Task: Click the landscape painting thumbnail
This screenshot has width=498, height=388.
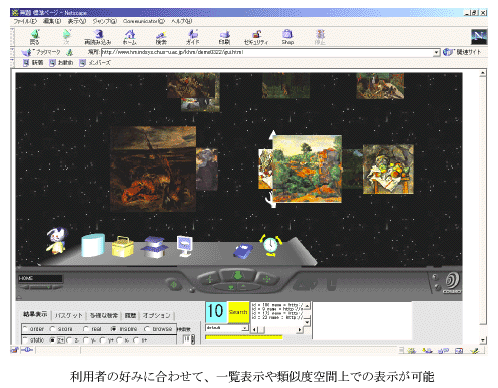Action: (307, 168)
